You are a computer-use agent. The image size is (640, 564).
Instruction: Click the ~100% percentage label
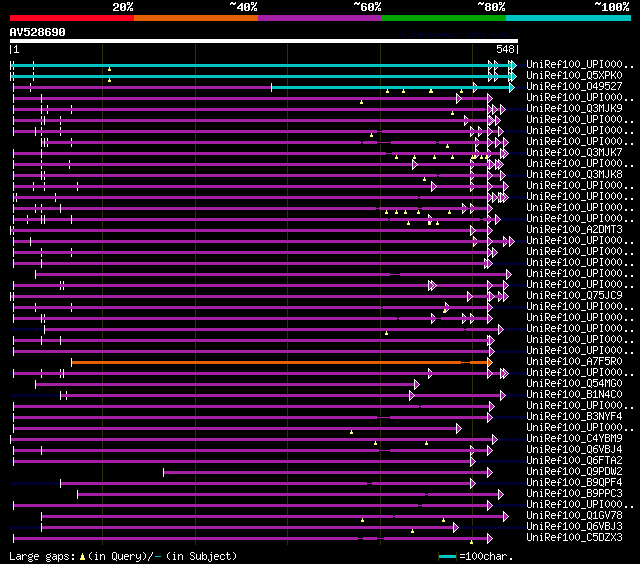click(x=611, y=7)
